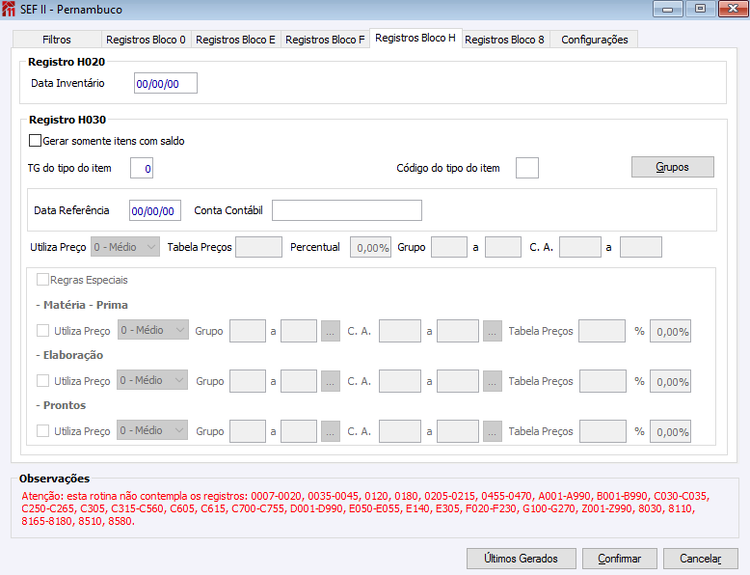Expand Matéria-Prima price type dropdown

tap(153, 330)
